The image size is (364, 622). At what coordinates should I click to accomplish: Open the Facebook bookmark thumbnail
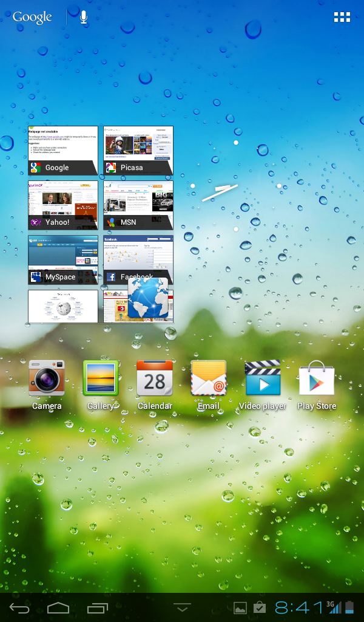pyautogui.click(x=138, y=260)
